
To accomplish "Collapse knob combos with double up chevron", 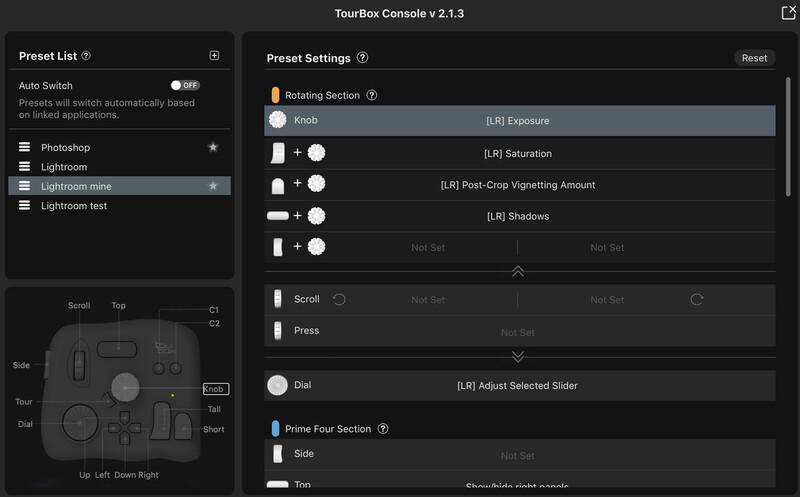I will tap(518, 271).
